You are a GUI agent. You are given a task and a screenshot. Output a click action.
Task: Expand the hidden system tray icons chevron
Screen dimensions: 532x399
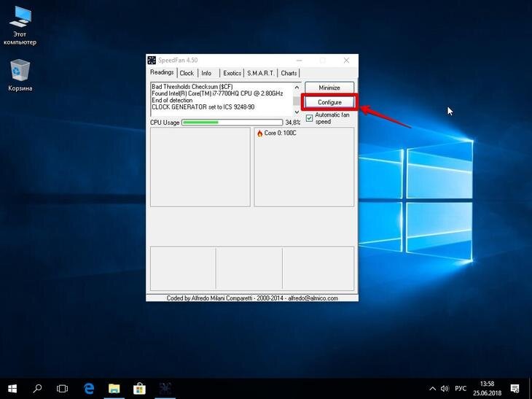tap(433, 389)
